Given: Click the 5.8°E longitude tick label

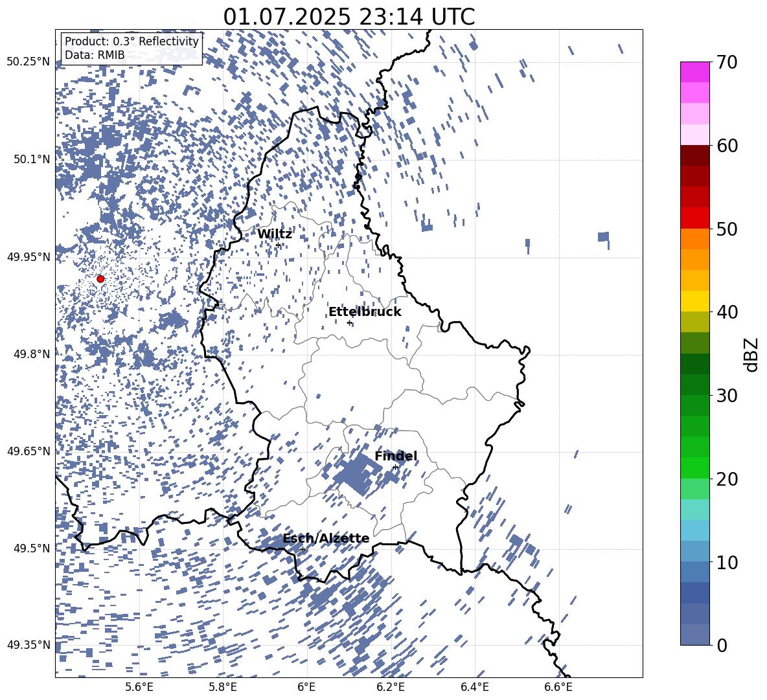Looking at the screenshot, I should [223, 687].
